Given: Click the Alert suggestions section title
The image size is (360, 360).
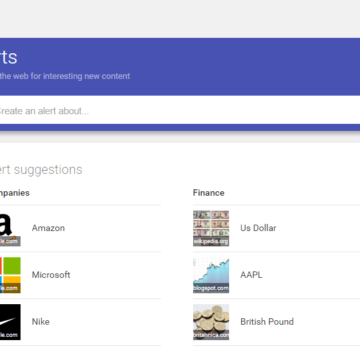Looking at the screenshot, I should click(x=41, y=170).
